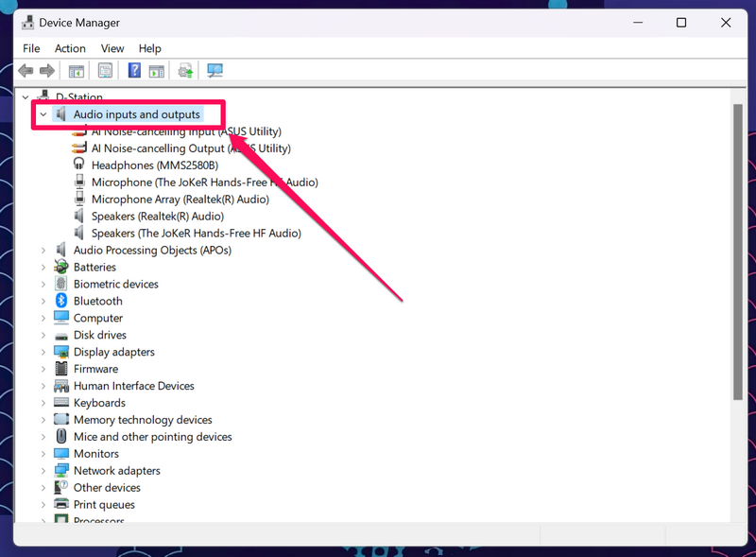
Task: Expand the Network adapters category
Action: [x=43, y=471]
